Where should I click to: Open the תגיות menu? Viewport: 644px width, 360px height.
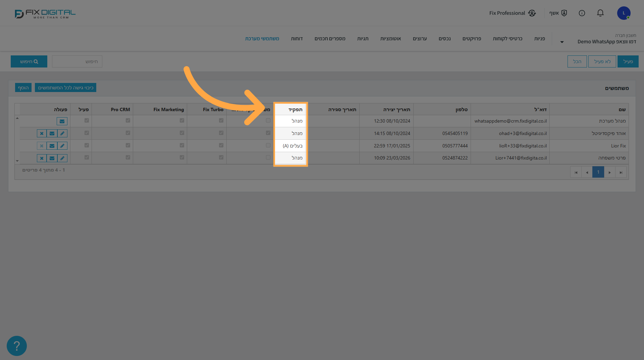[363, 39]
